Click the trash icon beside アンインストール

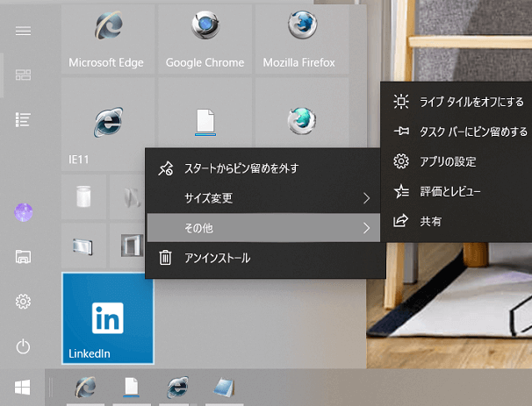click(x=165, y=258)
